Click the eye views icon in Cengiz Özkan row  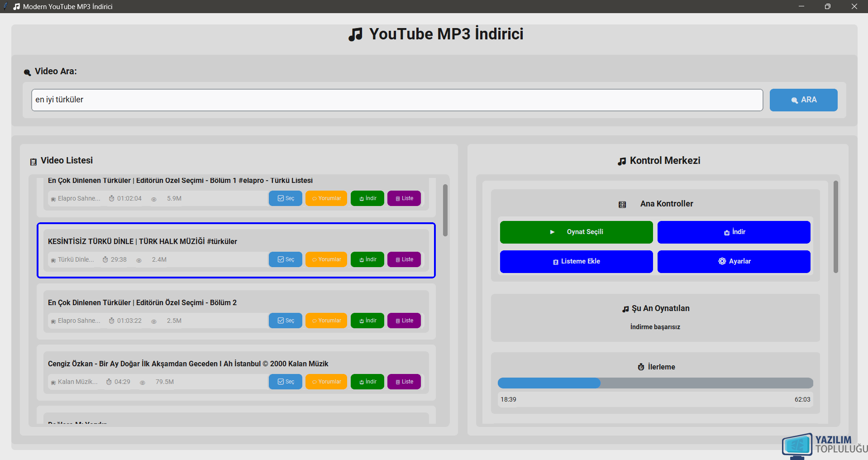click(143, 383)
